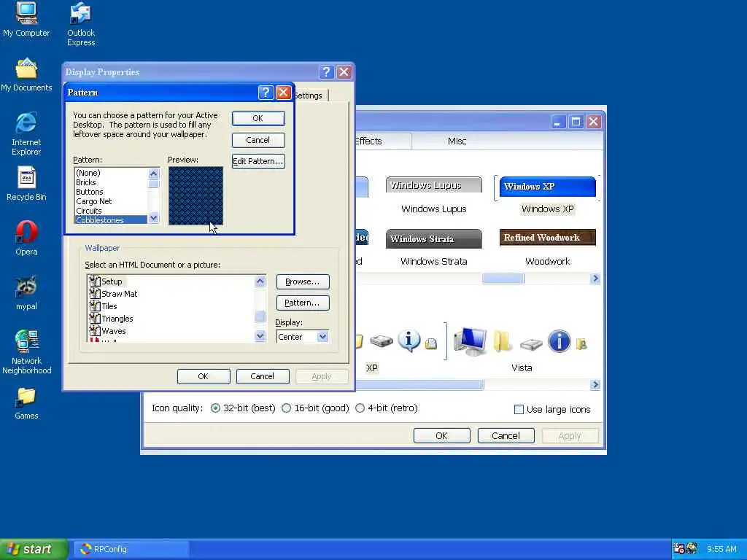Select the Vista blue info icon
The width and height of the screenshot is (747, 560).
pyautogui.click(x=560, y=341)
